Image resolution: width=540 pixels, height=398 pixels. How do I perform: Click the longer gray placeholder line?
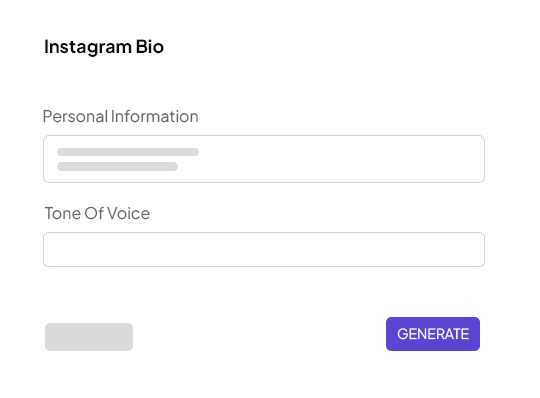128,152
